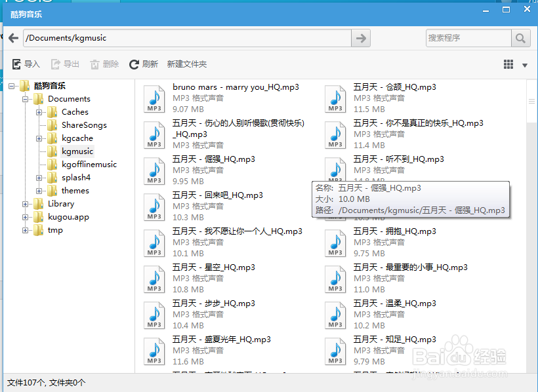Switch view using the grid icon
538x392 pixels.
508,64
